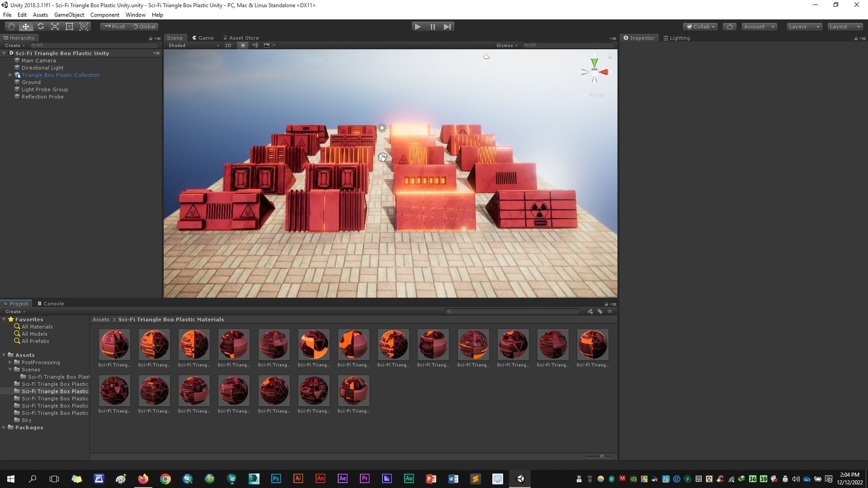Toggle Pivot handle position

pos(115,27)
